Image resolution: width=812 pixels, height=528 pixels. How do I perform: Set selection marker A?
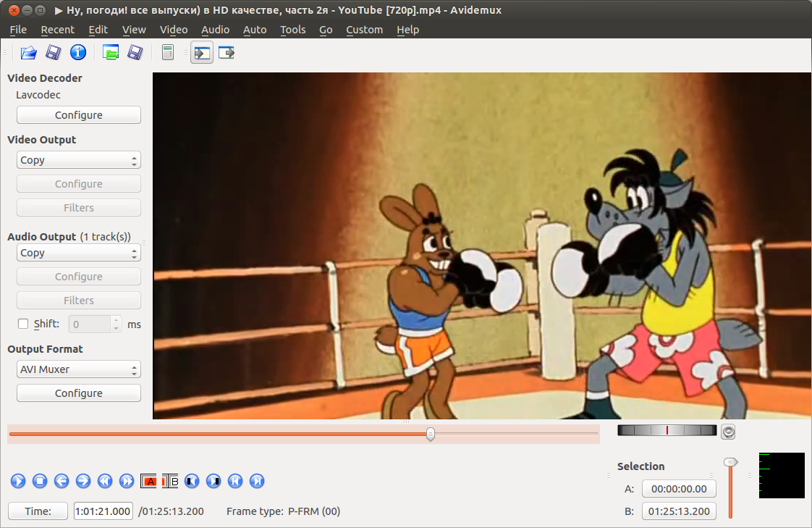[148, 482]
